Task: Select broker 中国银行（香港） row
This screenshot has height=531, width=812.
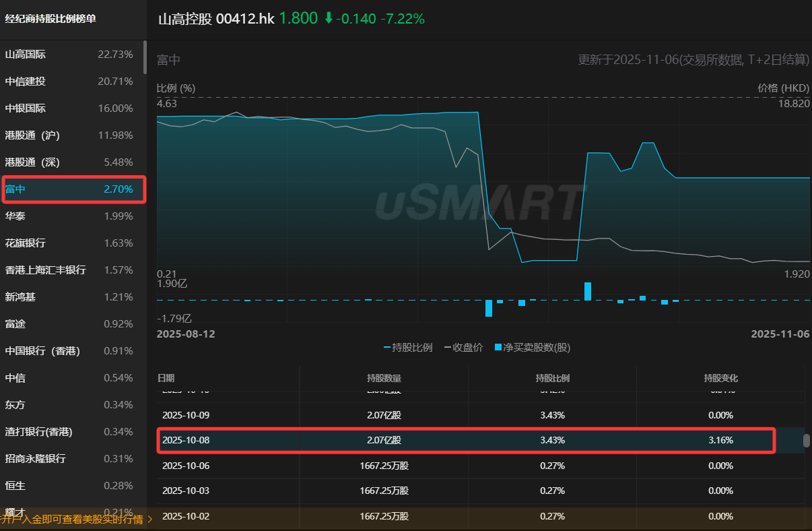Action: tap(73, 351)
